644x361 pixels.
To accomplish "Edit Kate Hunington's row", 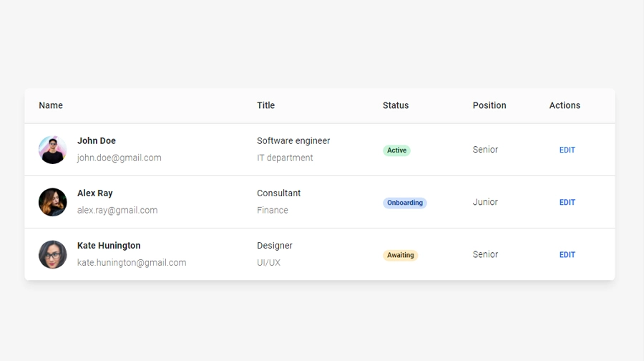I will [x=567, y=255].
